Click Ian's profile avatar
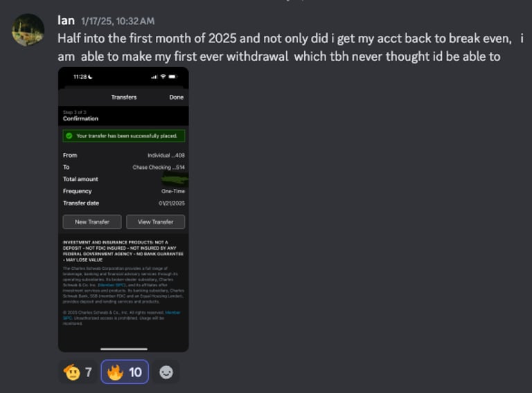 pos(28,30)
